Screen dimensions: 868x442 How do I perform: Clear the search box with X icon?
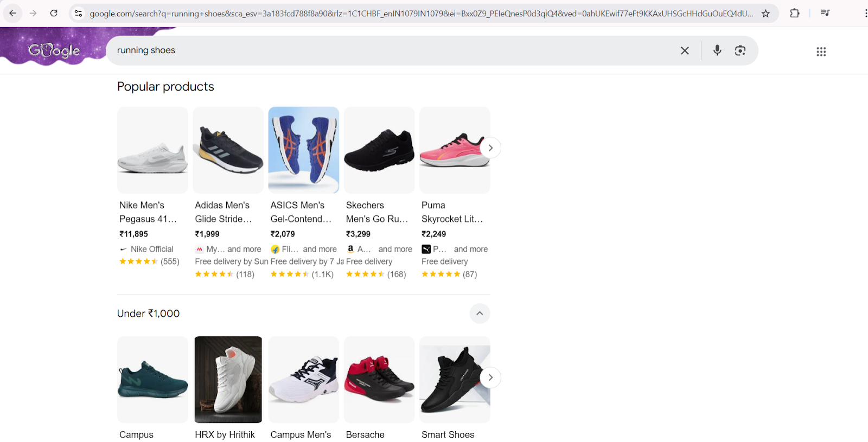click(x=685, y=50)
